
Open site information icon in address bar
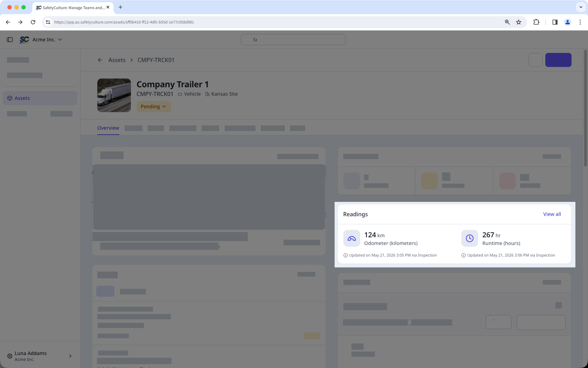(x=48, y=22)
